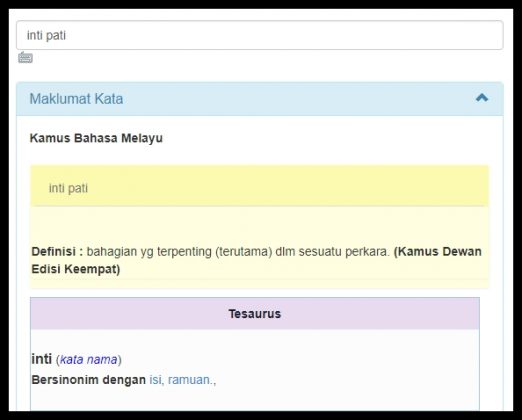522x420 pixels.
Task: Click "sesuatu perkara." in the definition text
Action: [x=344, y=252]
